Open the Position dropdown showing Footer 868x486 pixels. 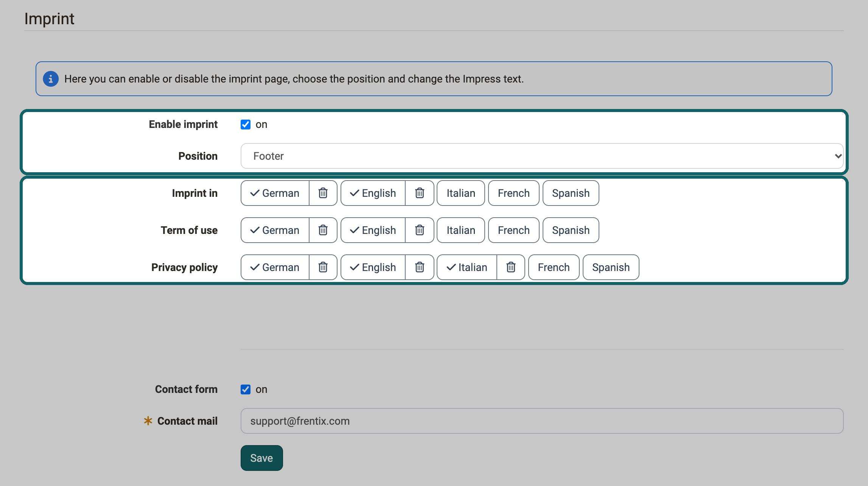pyautogui.click(x=542, y=156)
